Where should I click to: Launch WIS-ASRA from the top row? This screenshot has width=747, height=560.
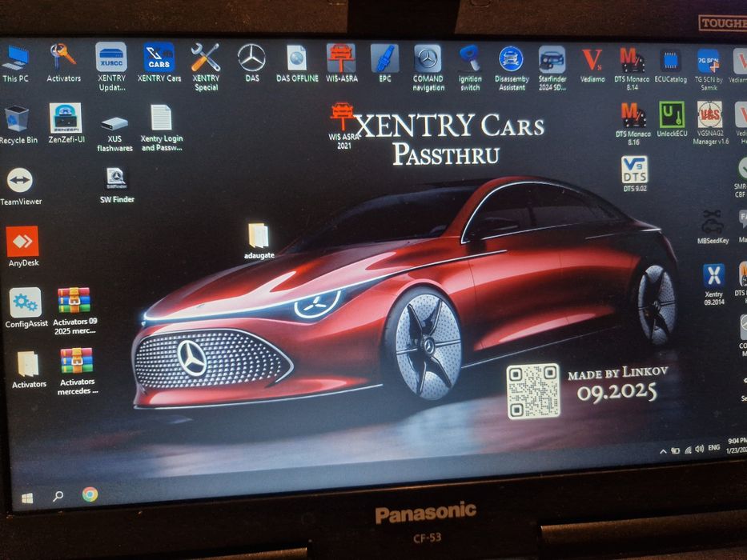tap(341, 63)
